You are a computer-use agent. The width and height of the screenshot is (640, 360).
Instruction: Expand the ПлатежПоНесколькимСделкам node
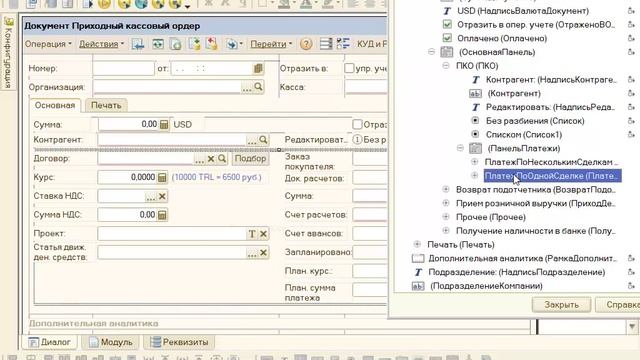pyautogui.click(x=474, y=162)
